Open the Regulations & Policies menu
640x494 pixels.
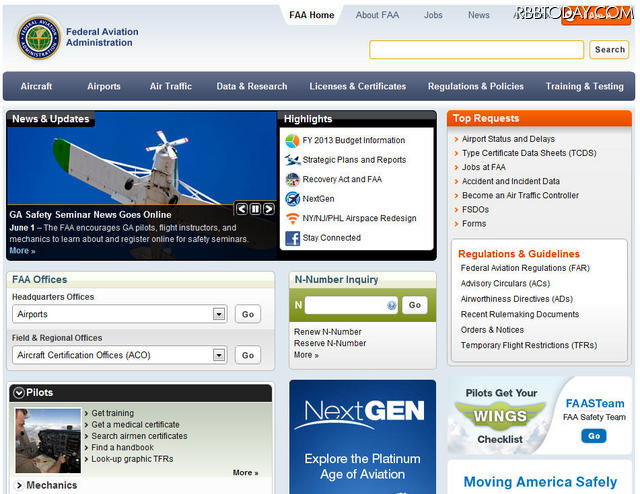pyautogui.click(x=476, y=86)
